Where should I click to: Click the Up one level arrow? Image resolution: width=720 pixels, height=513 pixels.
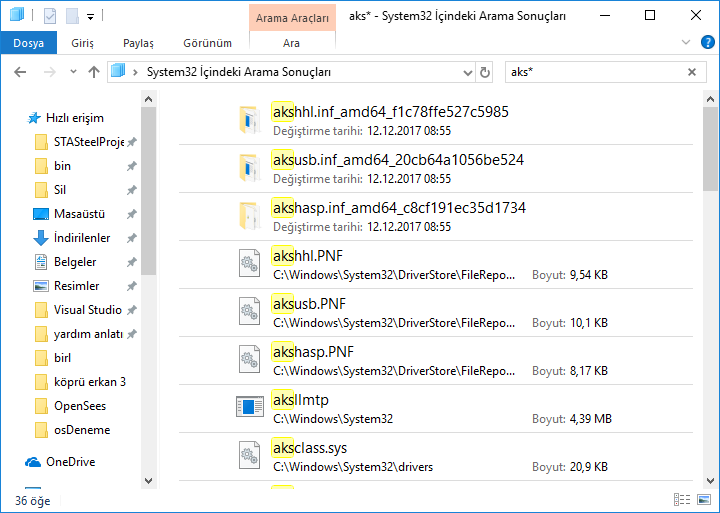tap(94, 72)
